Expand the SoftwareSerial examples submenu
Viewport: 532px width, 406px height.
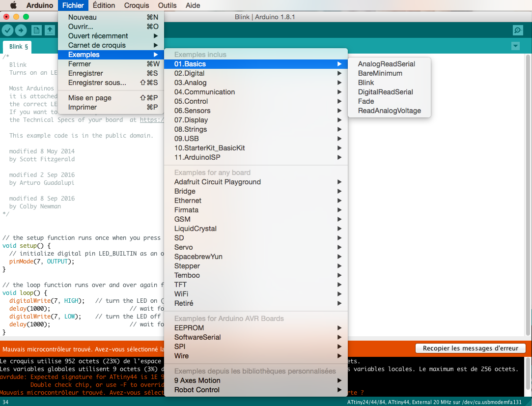tap(256, 337)
